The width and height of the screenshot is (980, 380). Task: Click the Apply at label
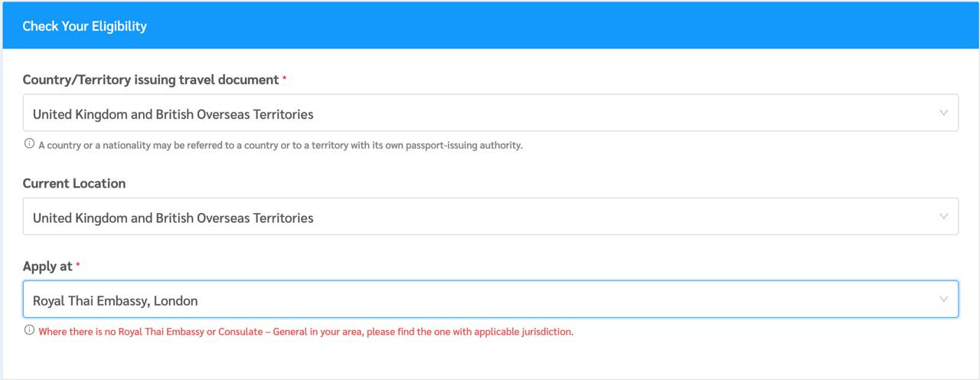point(47,266)
